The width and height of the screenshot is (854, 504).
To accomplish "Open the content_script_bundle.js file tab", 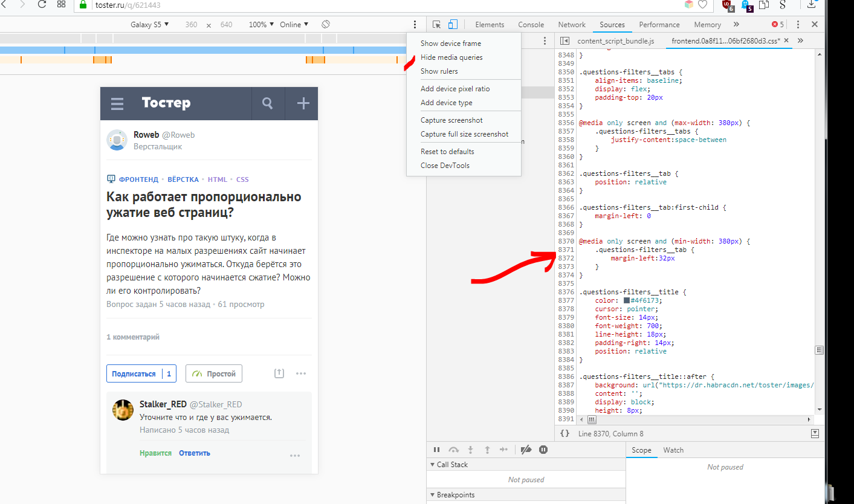I will coord(616,41).
